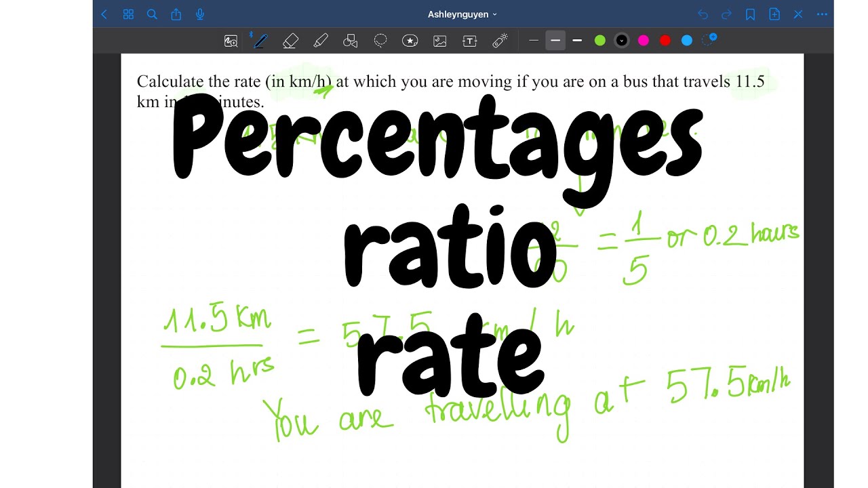868x488 pixels.
Task: Select the Pen tool
Action: 259,41
